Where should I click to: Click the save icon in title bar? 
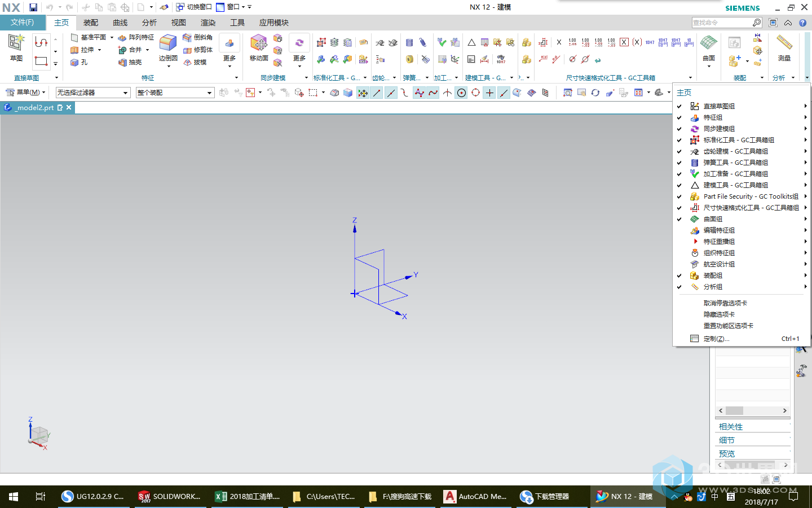click(33, 7)
